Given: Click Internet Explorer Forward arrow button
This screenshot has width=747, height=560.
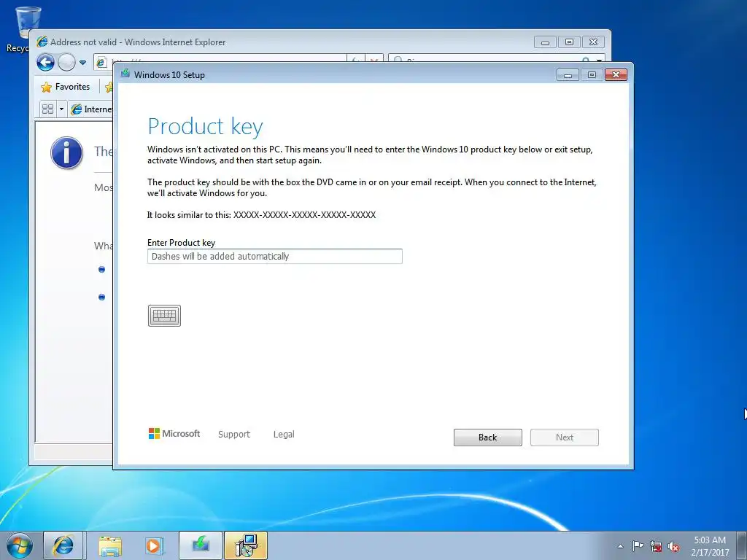Looking at the screenshot, I should pyautogui.click(x=66, y=63).
